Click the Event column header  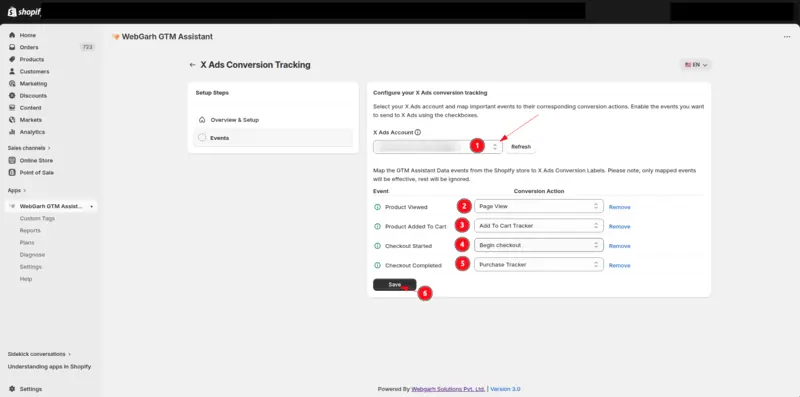pyautogui.click(x=381, y=191)
